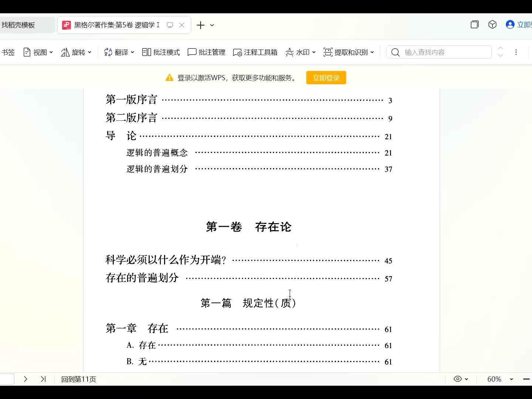Open the cube-shaped skin icon
This screenshot has width=532, height=399.
[492, 25]
